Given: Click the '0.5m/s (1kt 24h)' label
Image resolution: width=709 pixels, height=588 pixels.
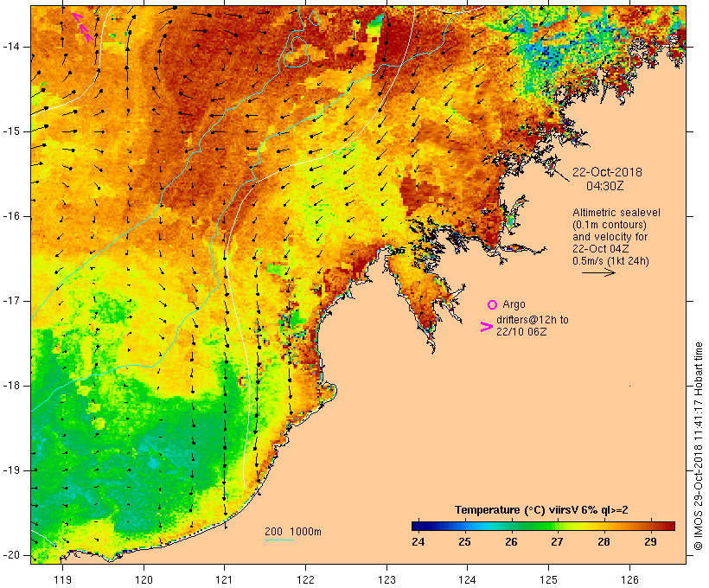Looking at the screenshot, I should (611, 261).
